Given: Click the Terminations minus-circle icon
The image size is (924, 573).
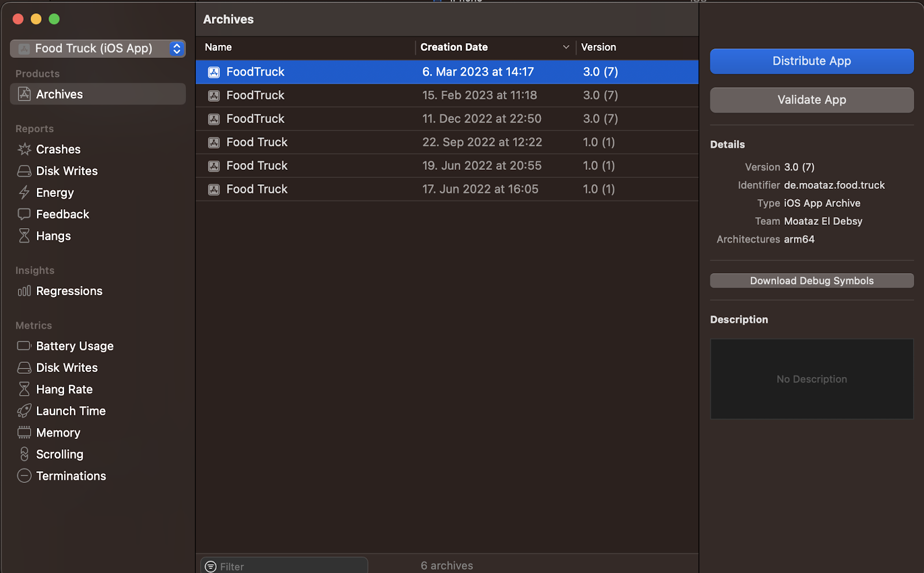Looking at the screenshot, I should tap(24, 476).
